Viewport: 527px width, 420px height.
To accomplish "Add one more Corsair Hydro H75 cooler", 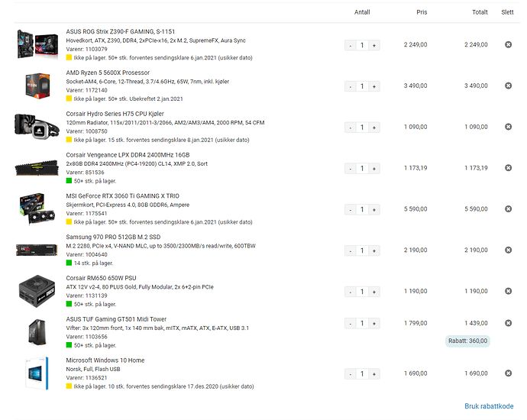I will coord(374,128).
